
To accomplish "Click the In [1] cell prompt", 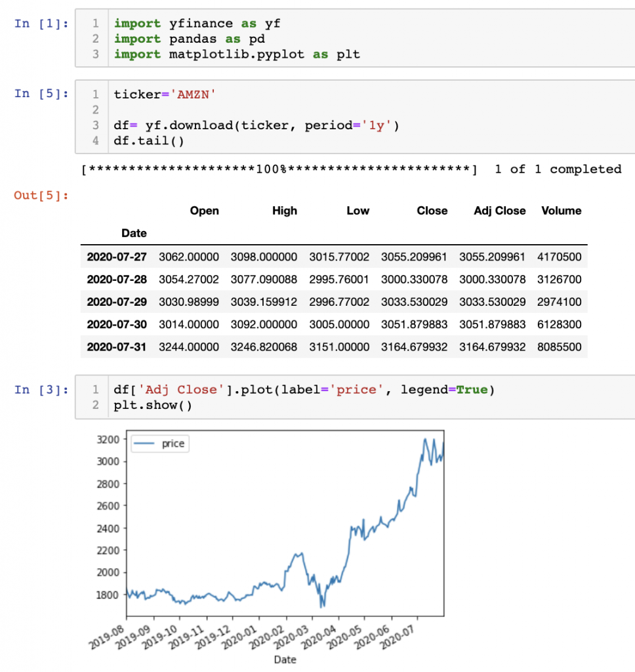I will pos(41,23).
